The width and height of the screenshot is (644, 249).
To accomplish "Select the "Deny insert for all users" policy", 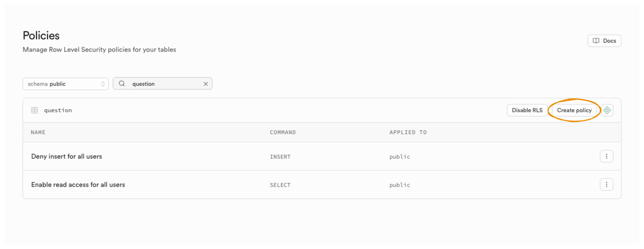I will [66, 157].
